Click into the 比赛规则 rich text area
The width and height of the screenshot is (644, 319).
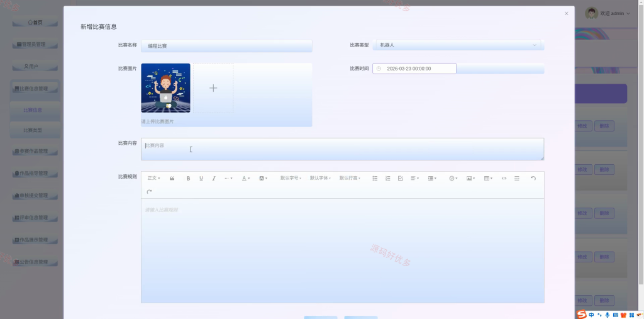pyautogui.click(x=343, y=251)
